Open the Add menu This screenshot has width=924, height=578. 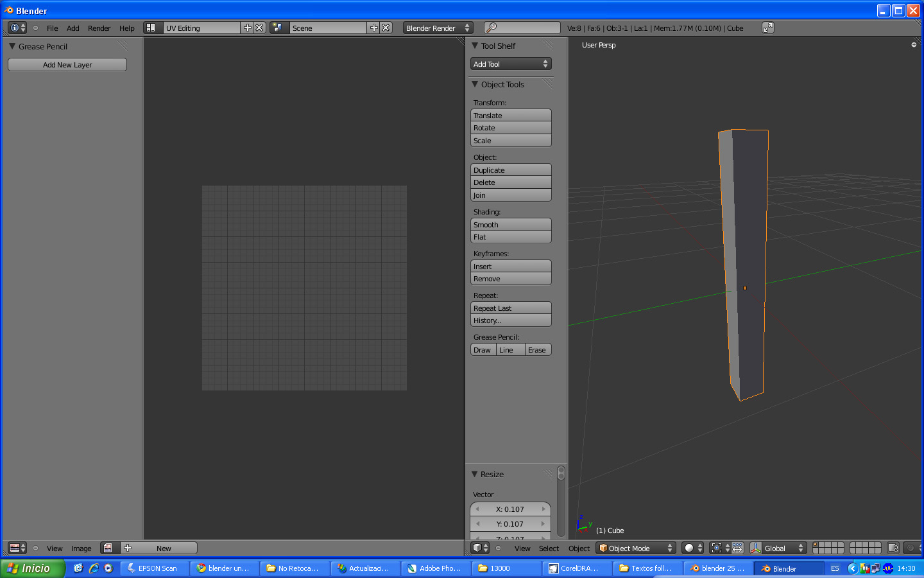pyautogui.click(x=73, y=28)
